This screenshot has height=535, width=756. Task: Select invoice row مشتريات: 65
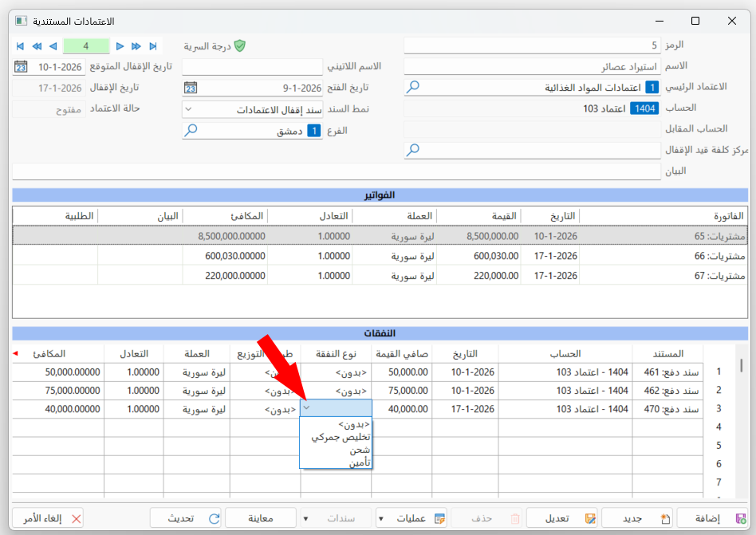point(380,236)
